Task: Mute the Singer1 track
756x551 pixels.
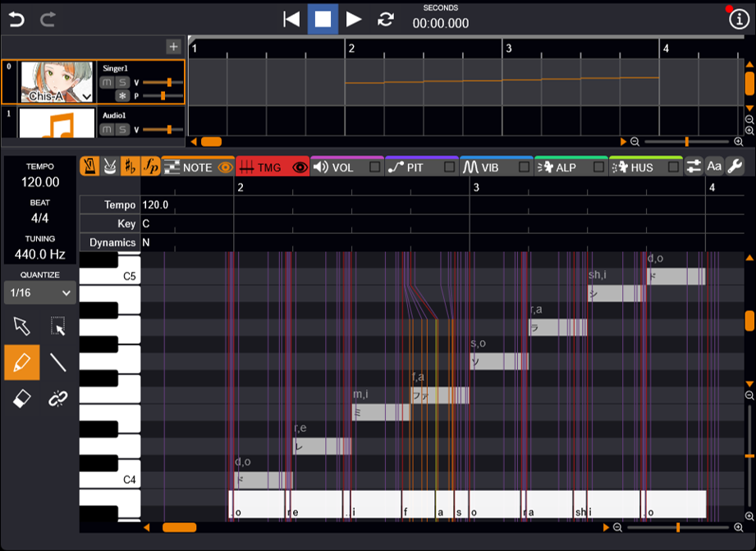Action: coord(108,82)
